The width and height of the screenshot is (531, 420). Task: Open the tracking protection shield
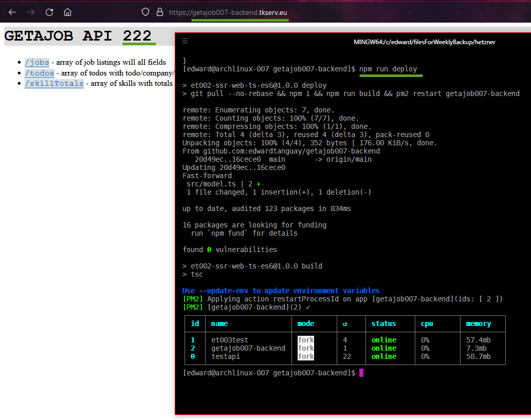145,12
